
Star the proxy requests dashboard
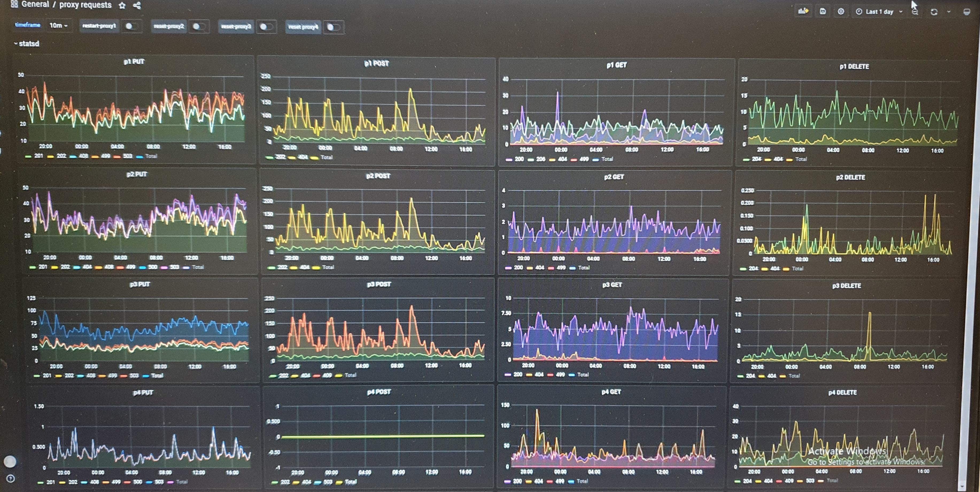(x=122, y=5)
